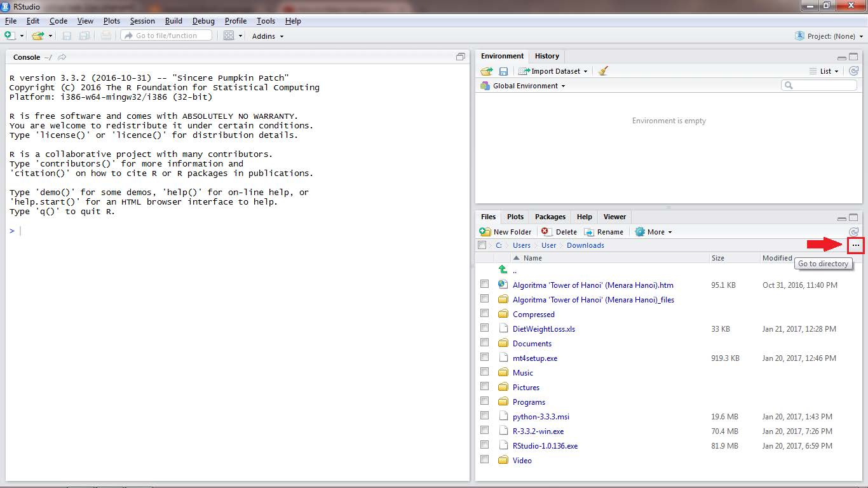Minimize the Environment pane

pyautogui.click(x=843, y=57)
